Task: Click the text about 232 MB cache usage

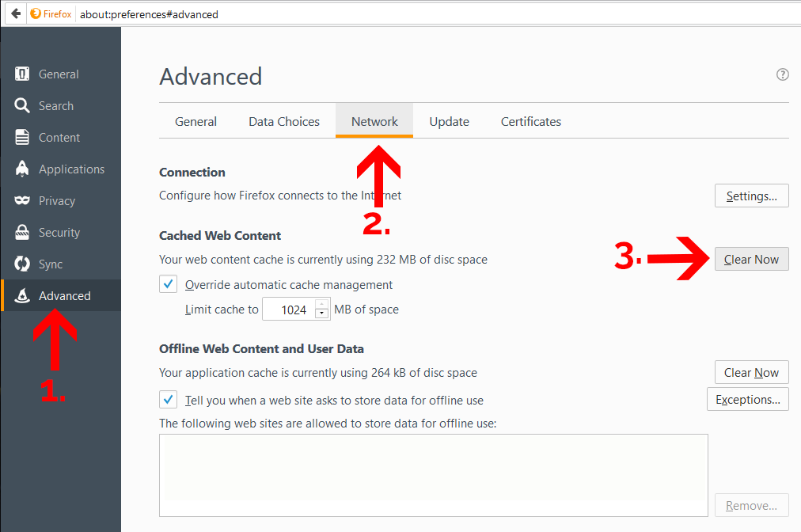Action: coord(324,260)
